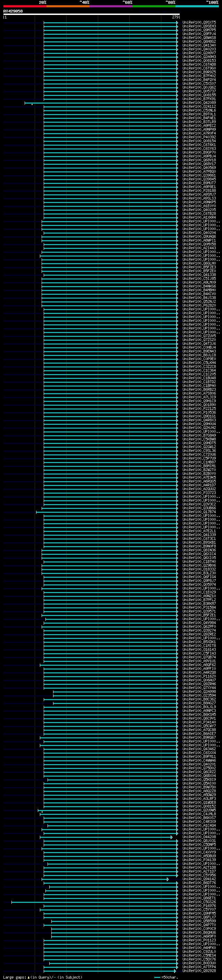Select hit UniRef100_P11620
This screenshot has height=980, width=222.
(199, 677)
